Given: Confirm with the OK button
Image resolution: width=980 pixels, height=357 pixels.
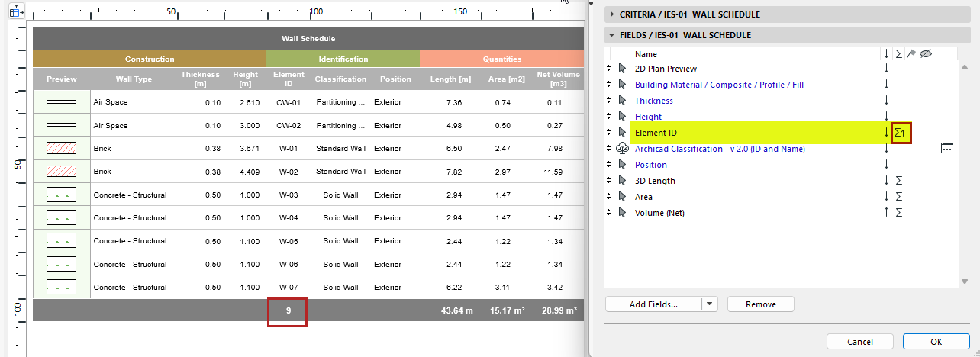Looking at the screenshot, I should pyautogui.click(x=936, y=342).
